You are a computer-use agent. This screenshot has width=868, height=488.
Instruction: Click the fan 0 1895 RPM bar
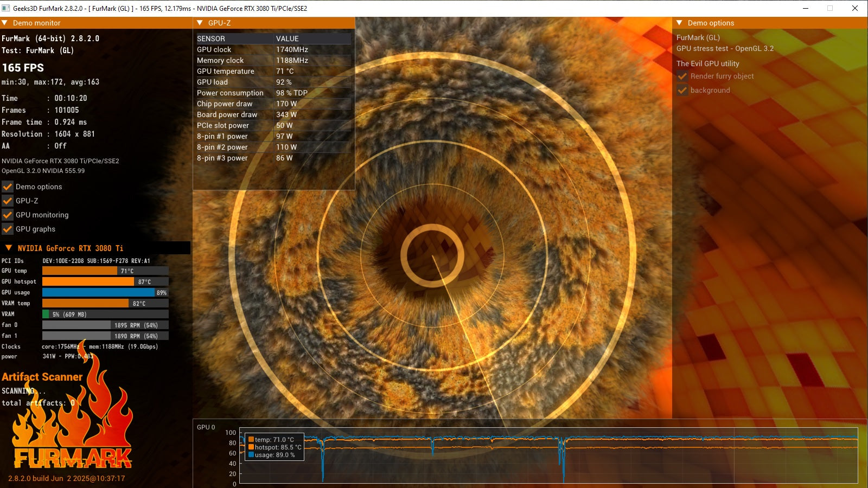point(105,325)
